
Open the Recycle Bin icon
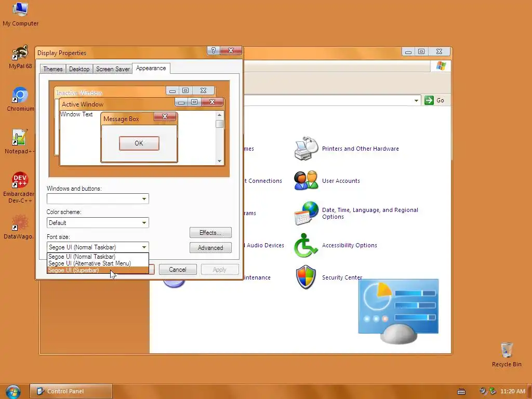507,354
